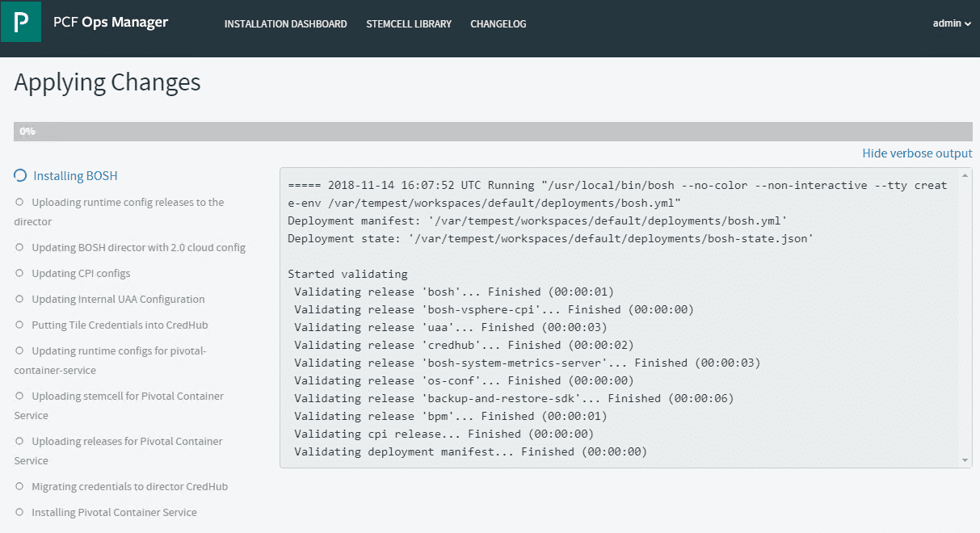Click circle icon beside Updating Internal UAA Configuration

[20, 299]
